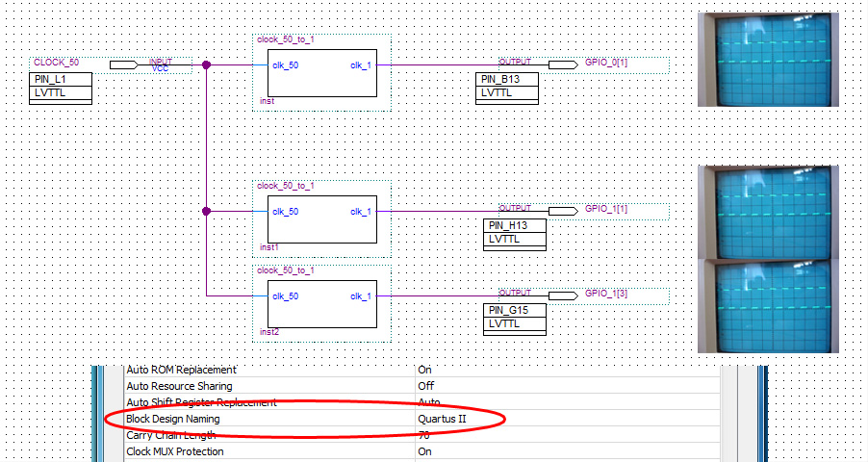This screenshot has width=868, height=462.
Task: Select the clock_50_to_1 block named inst1
Action: [322, 219]
